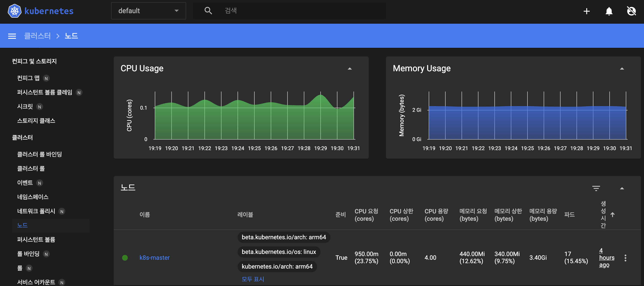Click inside the 검색 search field
Image resolution: width=644 pixels, height=286 pixels.
pos(288,11)
